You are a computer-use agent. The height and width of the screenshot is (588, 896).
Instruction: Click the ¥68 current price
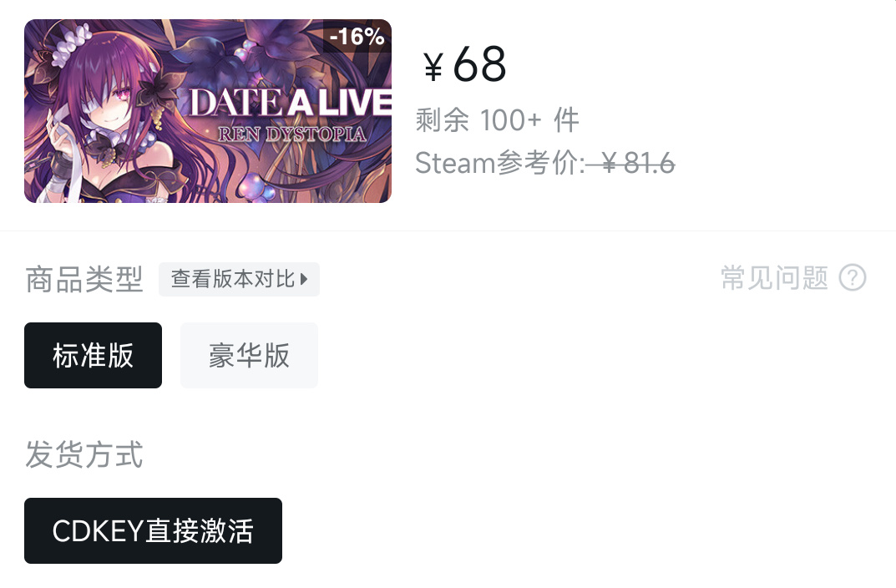pyautogui.click(x=464, y=64)
